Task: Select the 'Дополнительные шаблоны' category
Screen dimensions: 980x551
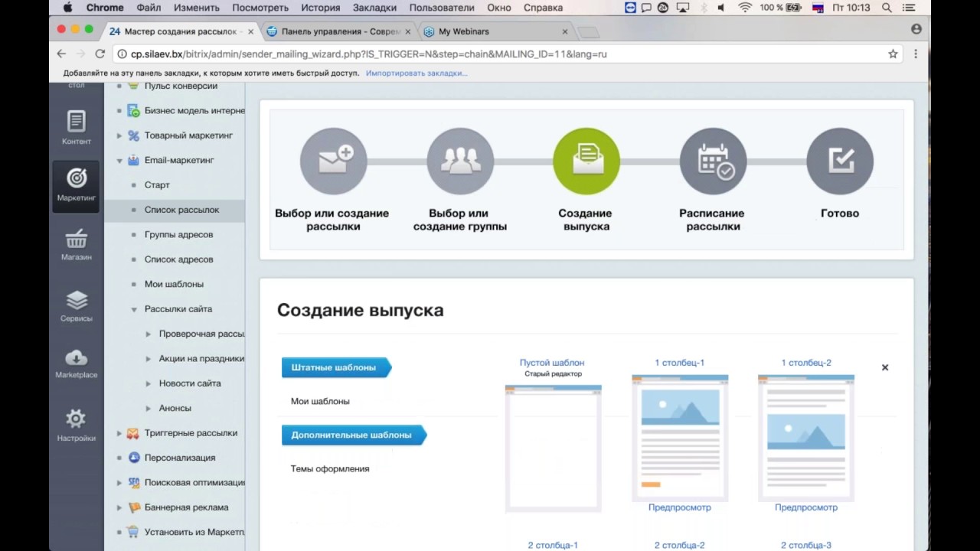Action: (353, 435)
